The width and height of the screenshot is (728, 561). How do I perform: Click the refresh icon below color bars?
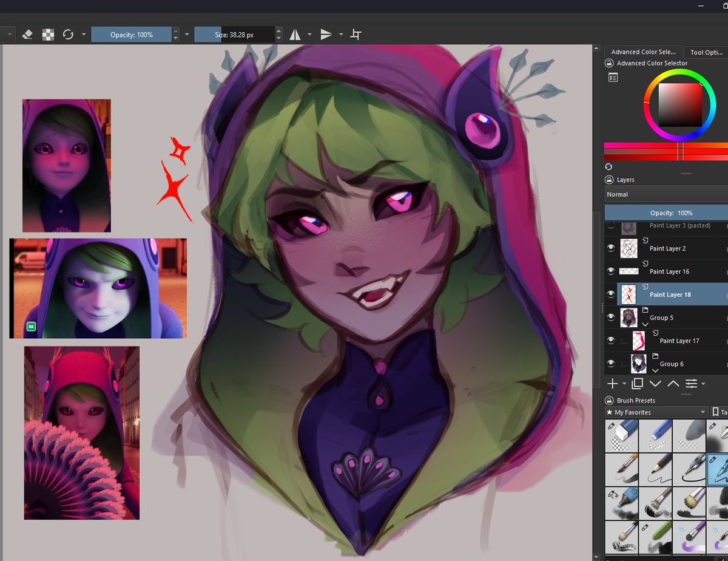tap(608, 167)
